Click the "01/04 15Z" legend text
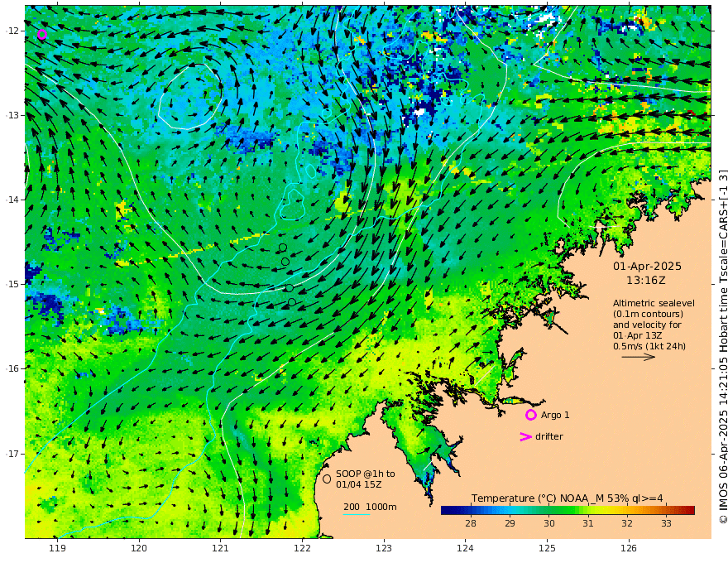The image size is (728, 563). (359, 484)
